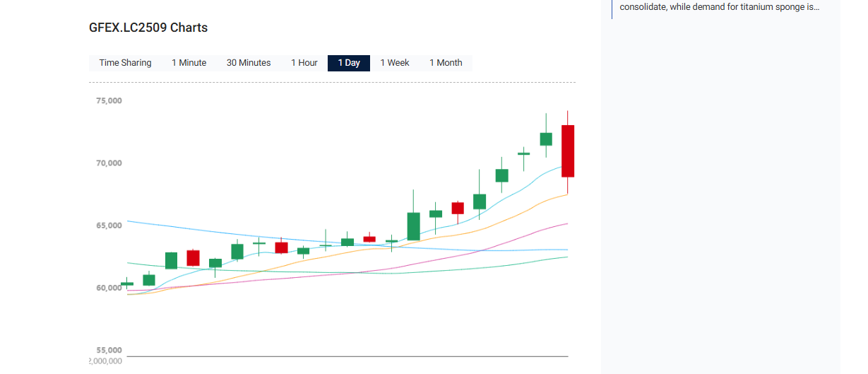Show the 1 Month chart view

pos(446,63)
